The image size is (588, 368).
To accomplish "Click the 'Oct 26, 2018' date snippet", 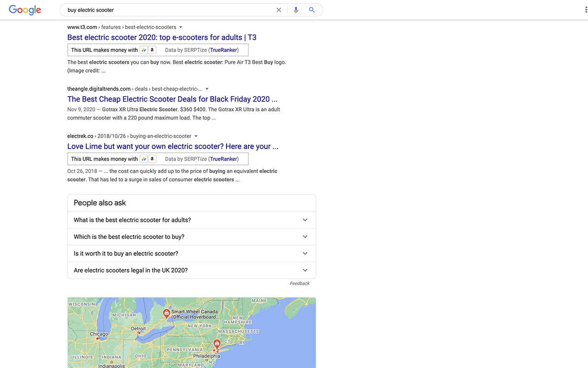I will coord(82,171).
